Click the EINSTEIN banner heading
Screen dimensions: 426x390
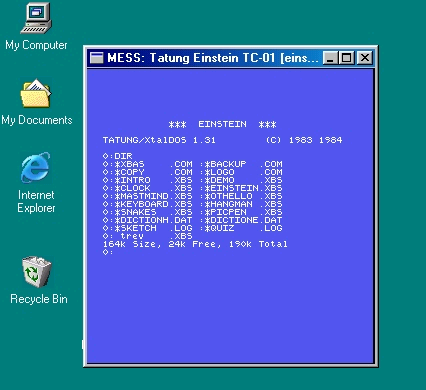point(222,124)
